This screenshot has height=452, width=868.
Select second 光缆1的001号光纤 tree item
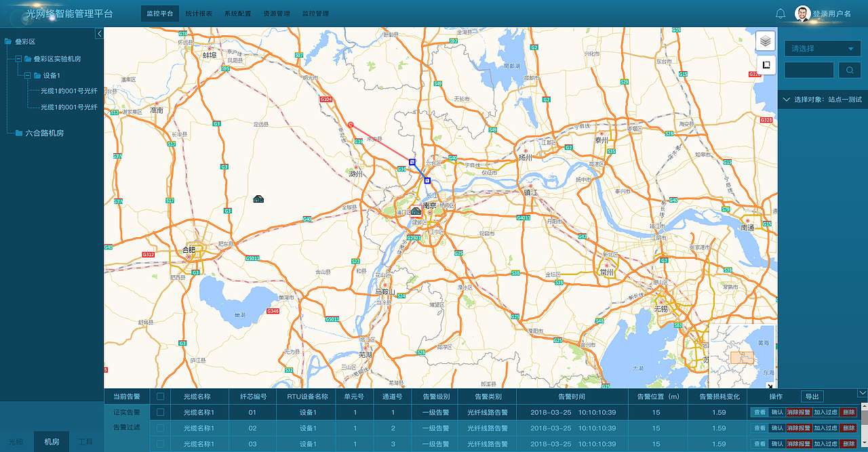(69, 107)
